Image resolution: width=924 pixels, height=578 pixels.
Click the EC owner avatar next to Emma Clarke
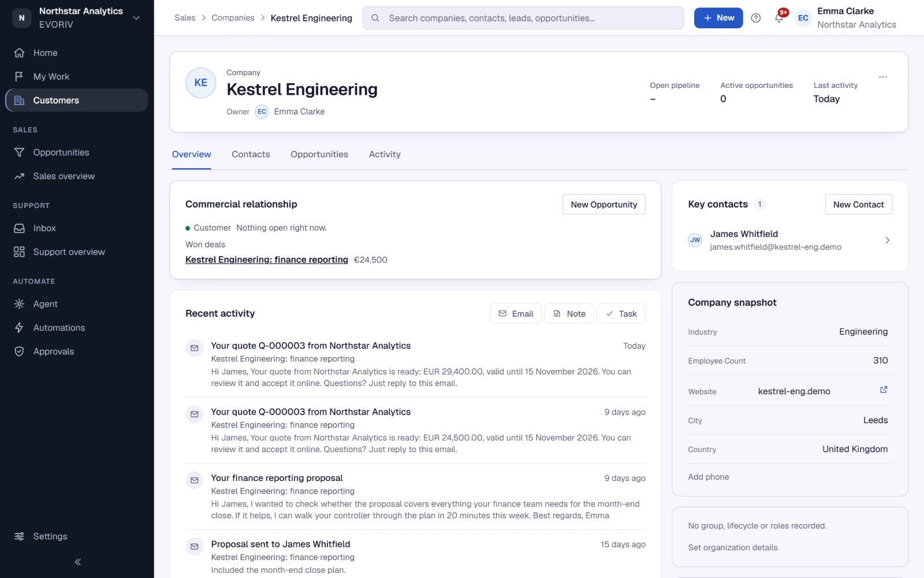pos(262,112)
